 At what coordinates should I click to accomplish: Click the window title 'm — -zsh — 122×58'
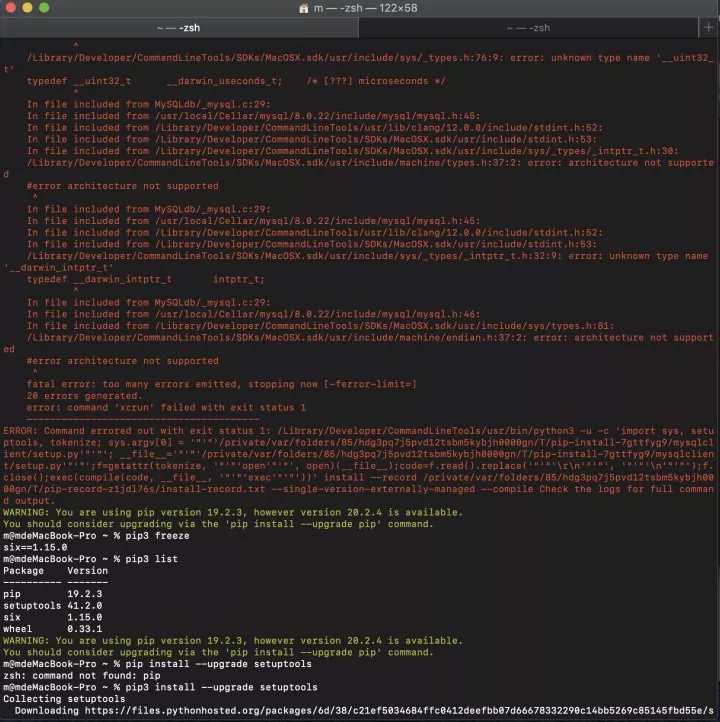click(x=366, y=8)
